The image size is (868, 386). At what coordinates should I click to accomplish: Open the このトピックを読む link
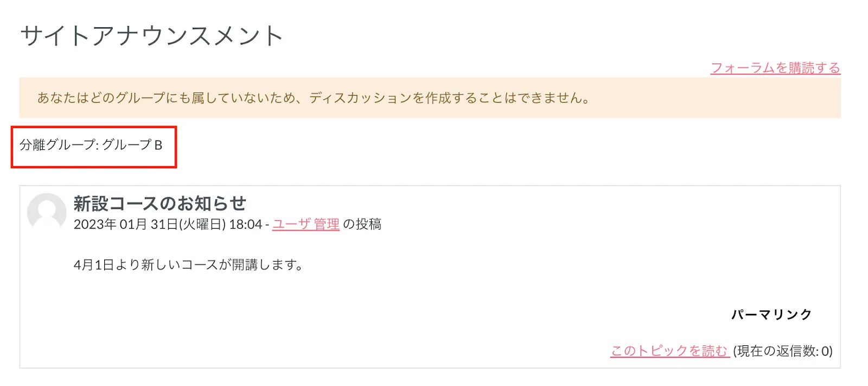[x=669, y=351]
